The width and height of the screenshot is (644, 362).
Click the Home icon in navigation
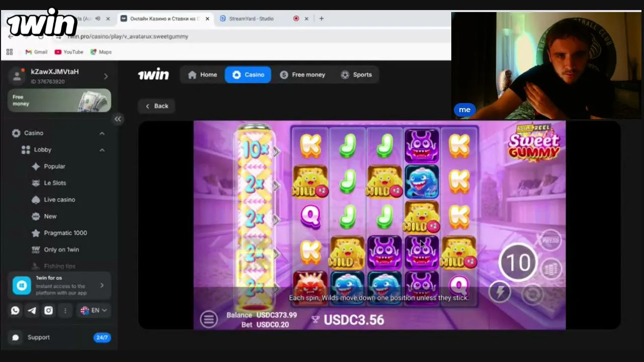click(x=192, y=74)
